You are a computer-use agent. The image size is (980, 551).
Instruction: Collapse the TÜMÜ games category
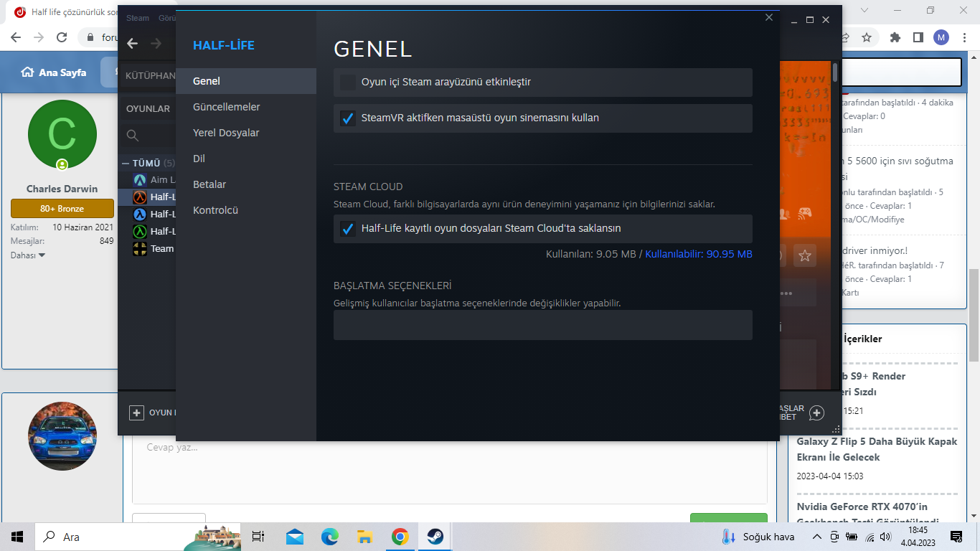(126, 164)
